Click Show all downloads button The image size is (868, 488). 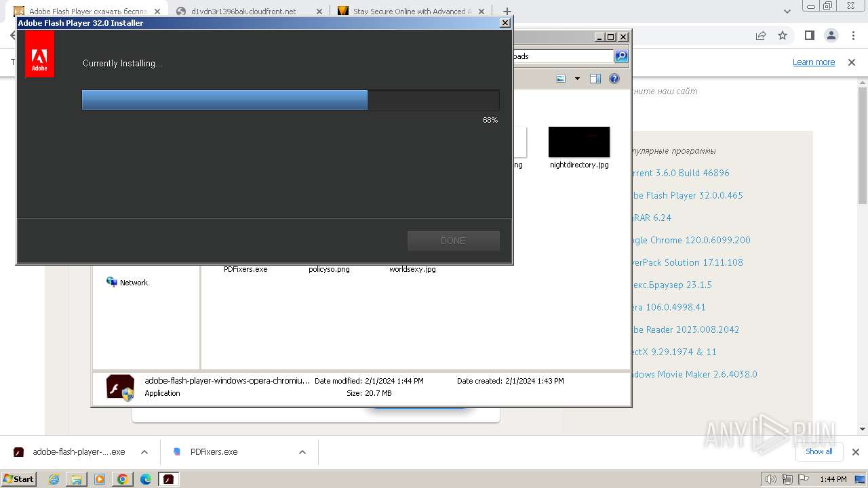(819, 451)
